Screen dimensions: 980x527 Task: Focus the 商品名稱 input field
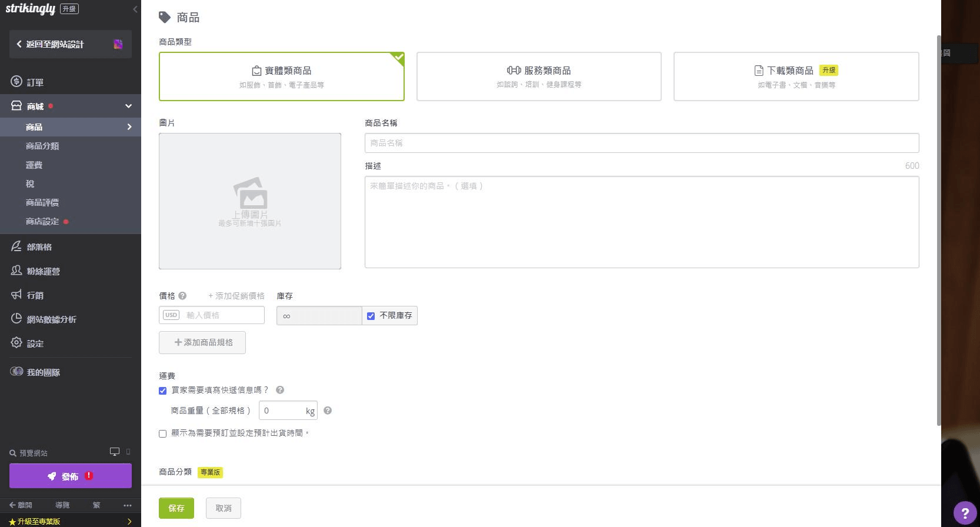642,143
